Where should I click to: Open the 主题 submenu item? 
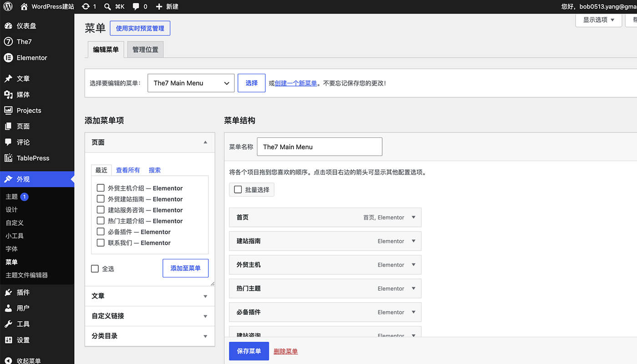coord(11,197)
